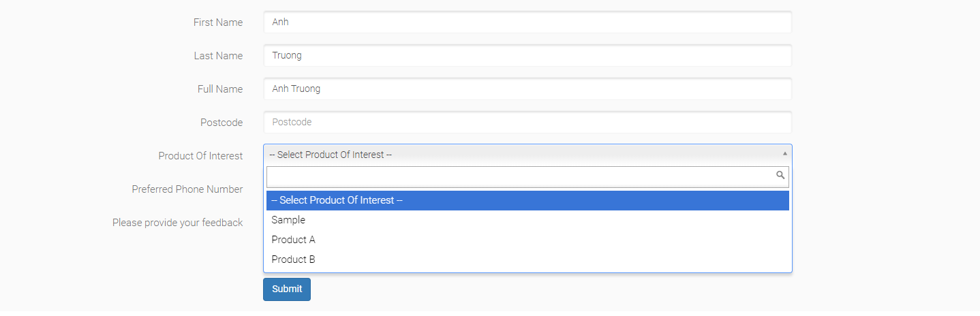Click the magnifier icon in dropdown search
Image resolution: width=980 pixels, height=316 pixels.
[x=780, y=176]
